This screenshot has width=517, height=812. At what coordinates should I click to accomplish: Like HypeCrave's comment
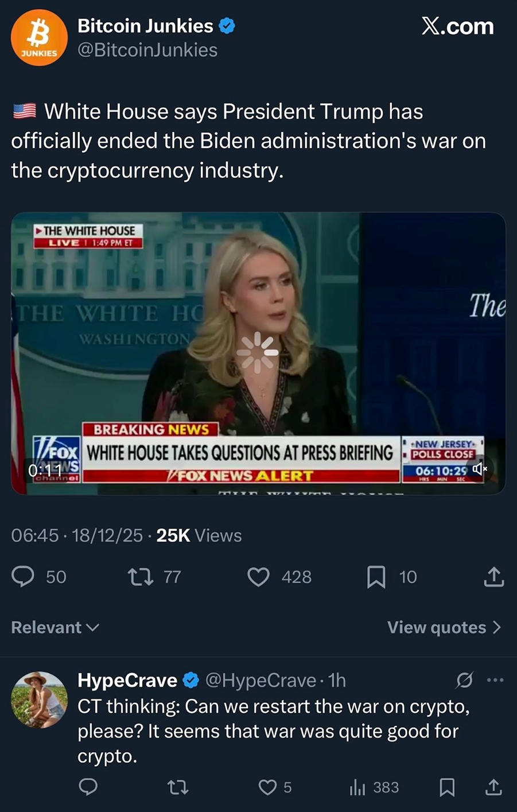[267, 787]
